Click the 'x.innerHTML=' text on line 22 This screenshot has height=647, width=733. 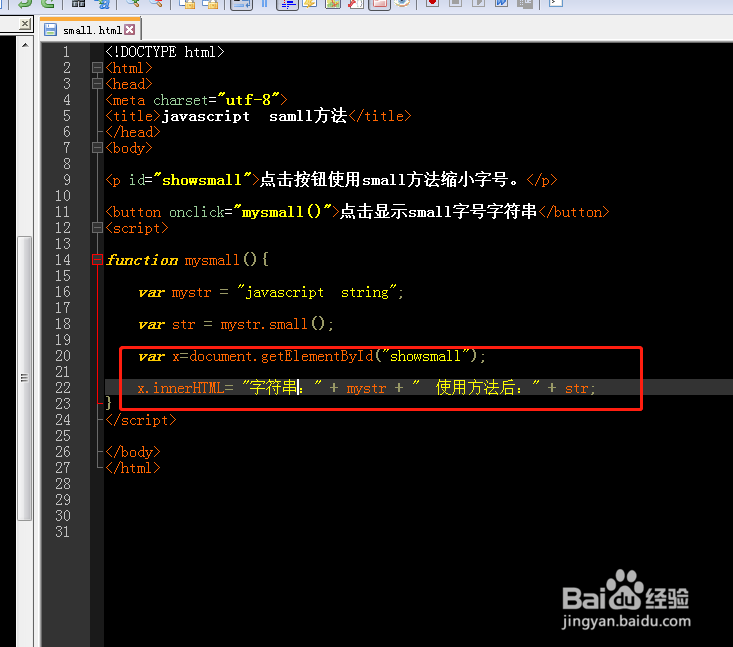click(185, 388)
